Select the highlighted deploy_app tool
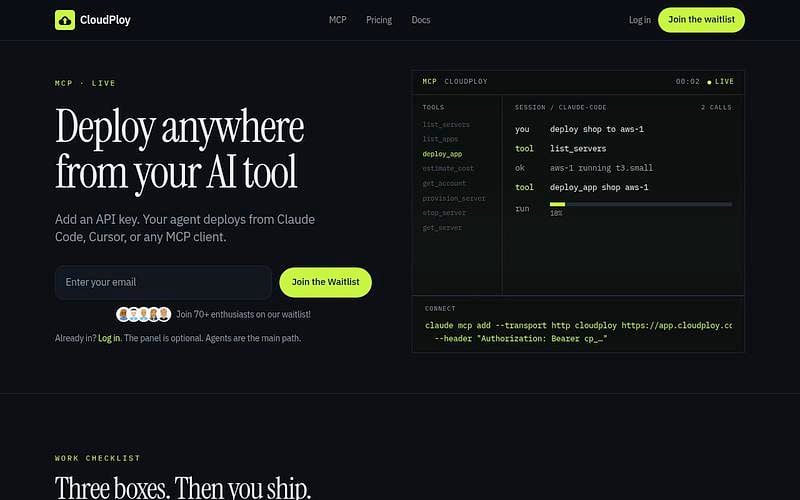Viewport: 800px width, 500px height. pos(442,154)
